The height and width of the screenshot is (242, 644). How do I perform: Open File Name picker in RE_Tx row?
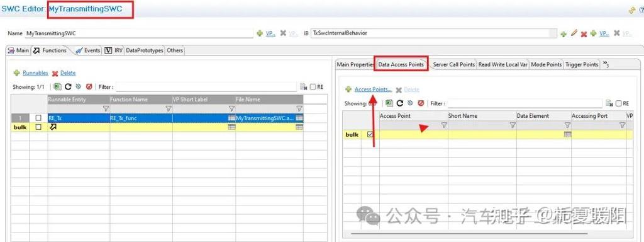tap(299, 118)
